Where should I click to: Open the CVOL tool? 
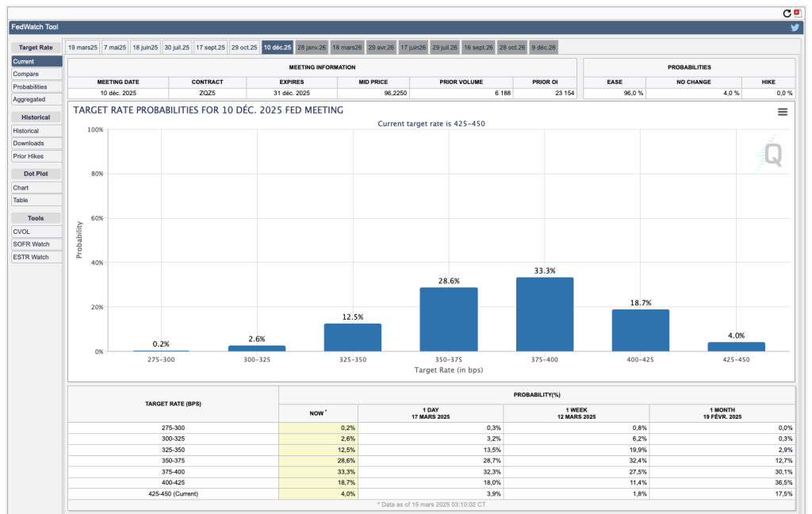click(x=36, y=232)
